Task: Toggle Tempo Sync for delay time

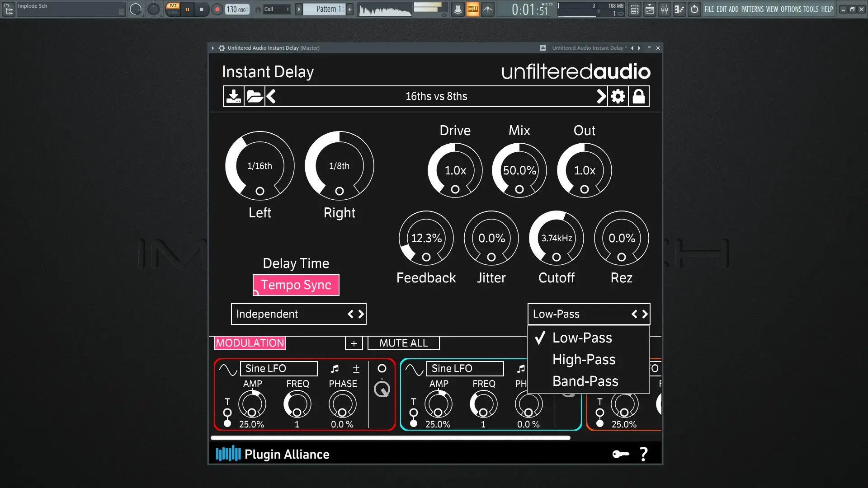Action: click(296, 285)
